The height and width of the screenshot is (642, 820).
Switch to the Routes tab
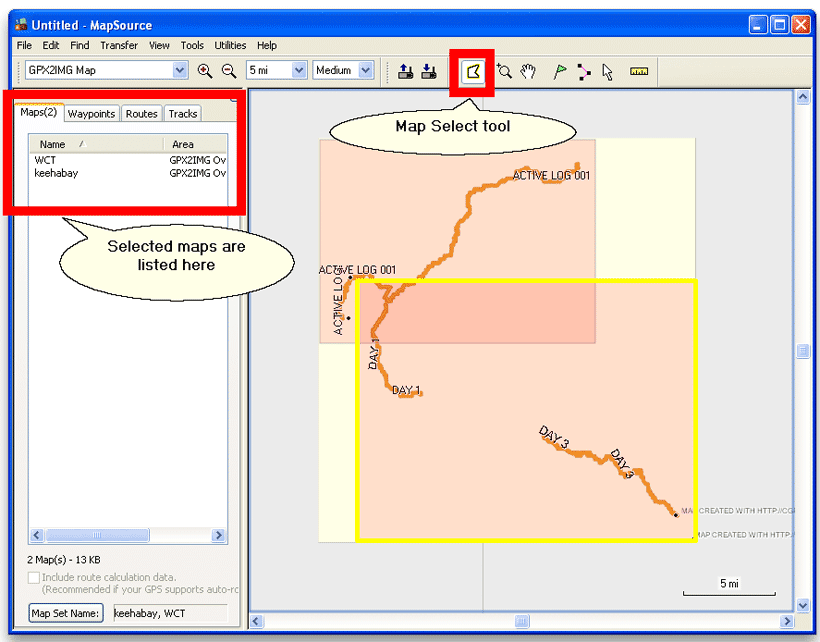point(141,113)
